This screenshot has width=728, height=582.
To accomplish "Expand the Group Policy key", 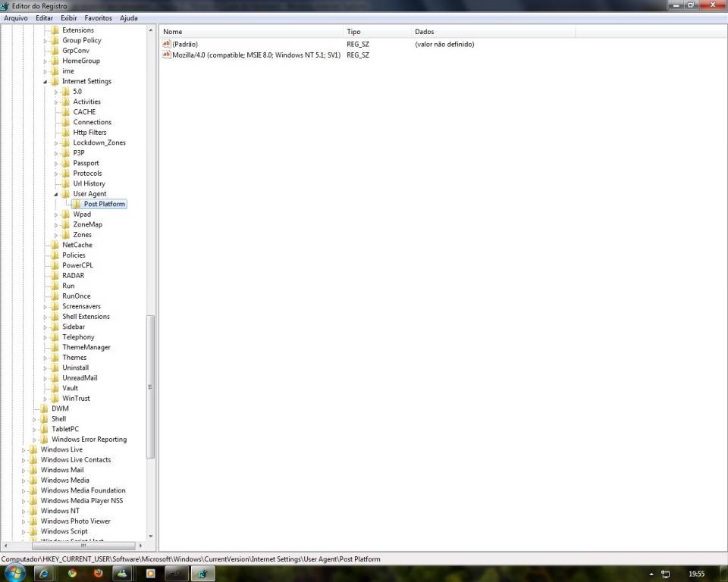I will coord(45,41).
